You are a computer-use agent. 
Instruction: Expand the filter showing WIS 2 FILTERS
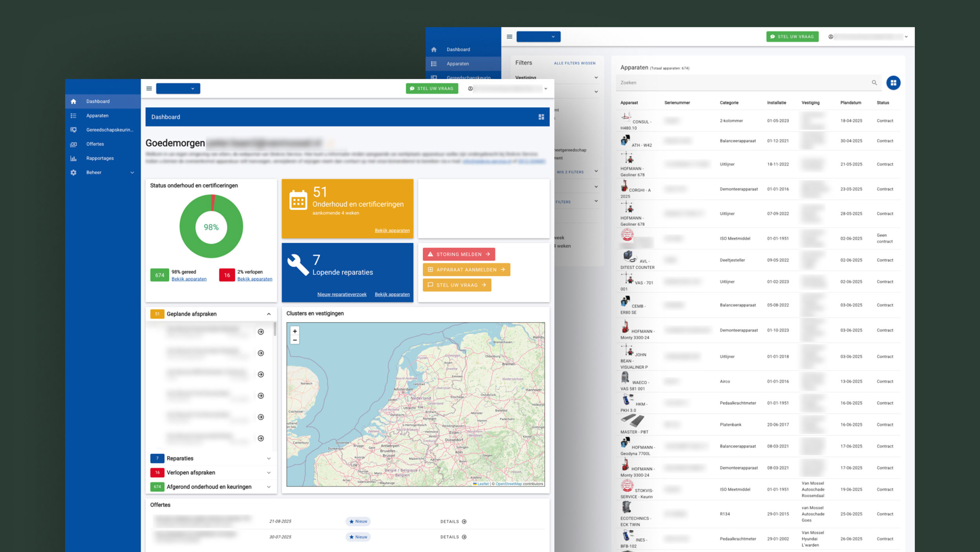click(596, 171)
